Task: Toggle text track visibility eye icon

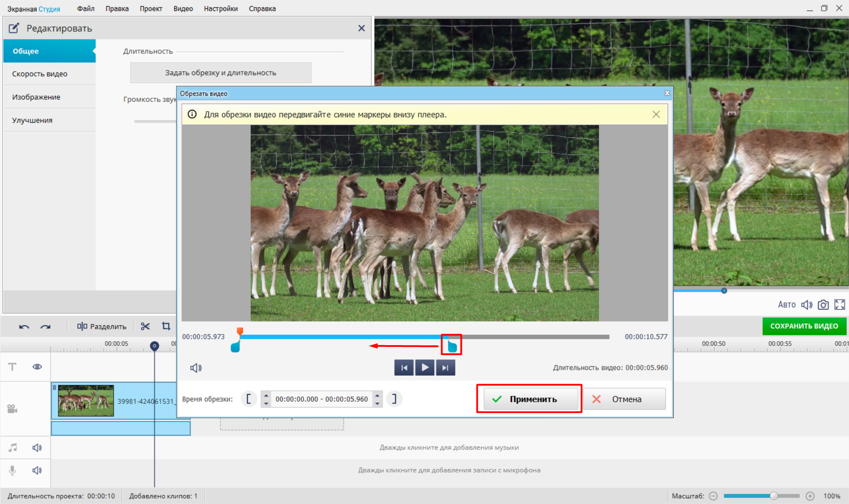Action: click(37, 367)
